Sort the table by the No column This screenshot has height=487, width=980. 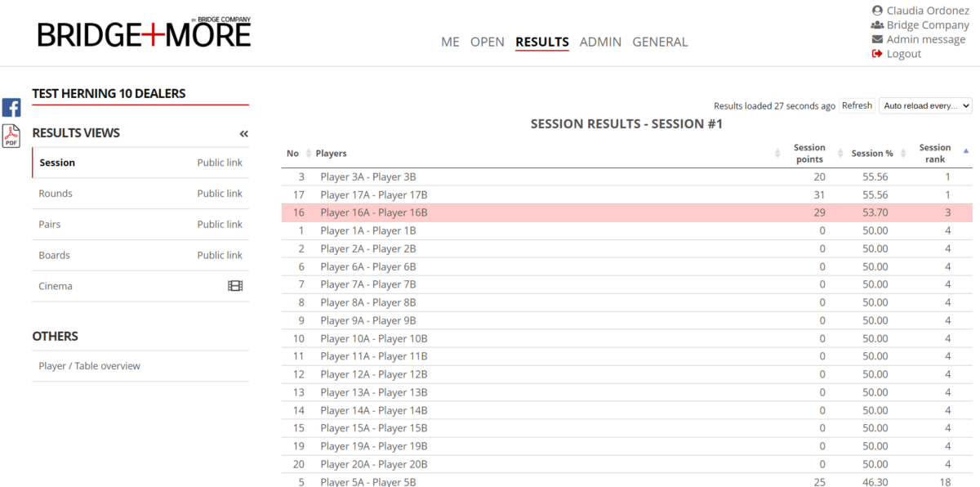293,154
